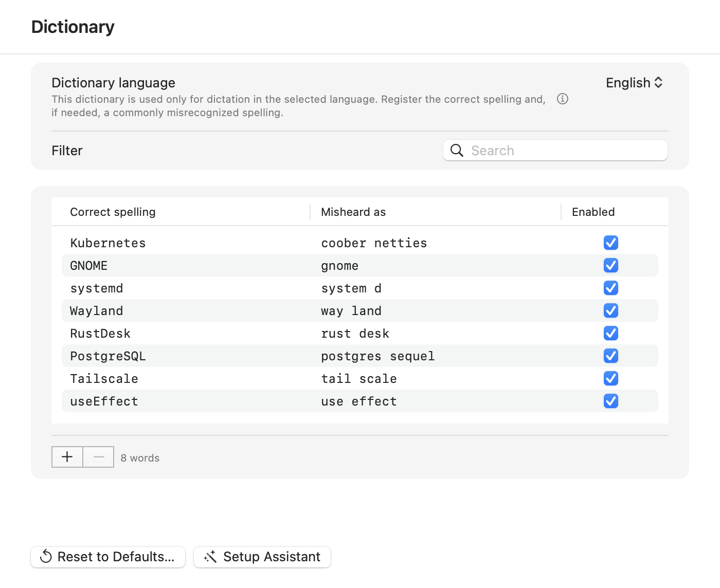
Task: Select the Wayland spelling cell
Action: coord(97,311)
